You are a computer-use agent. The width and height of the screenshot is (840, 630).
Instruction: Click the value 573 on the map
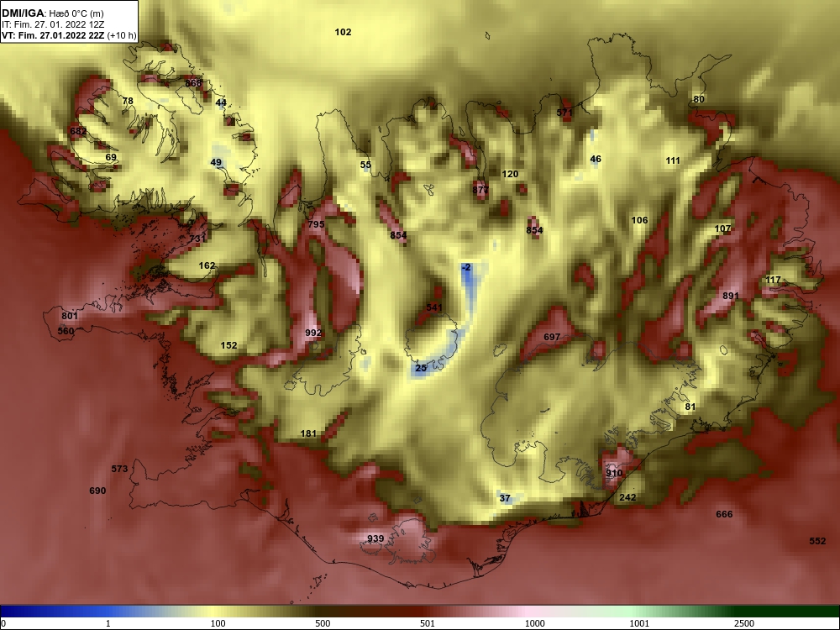(119, 470)
